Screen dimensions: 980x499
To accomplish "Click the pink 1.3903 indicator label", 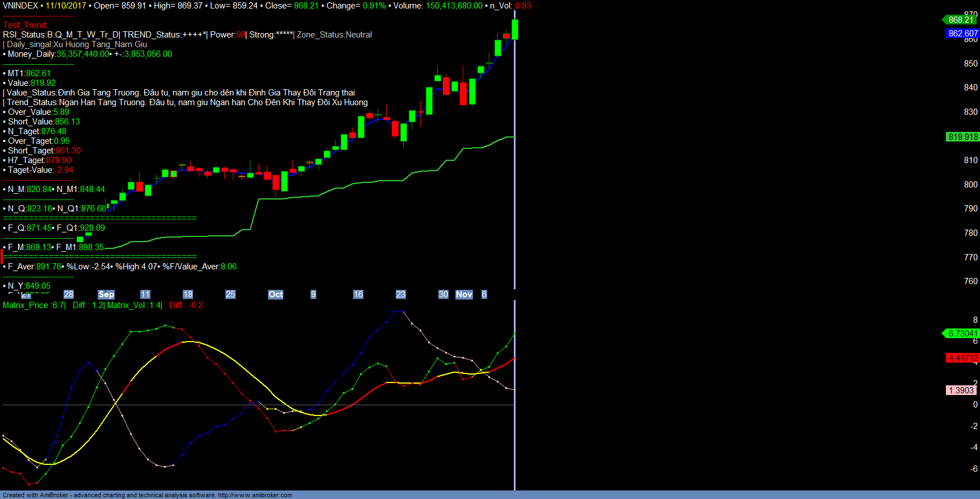I will click(961, 390).
